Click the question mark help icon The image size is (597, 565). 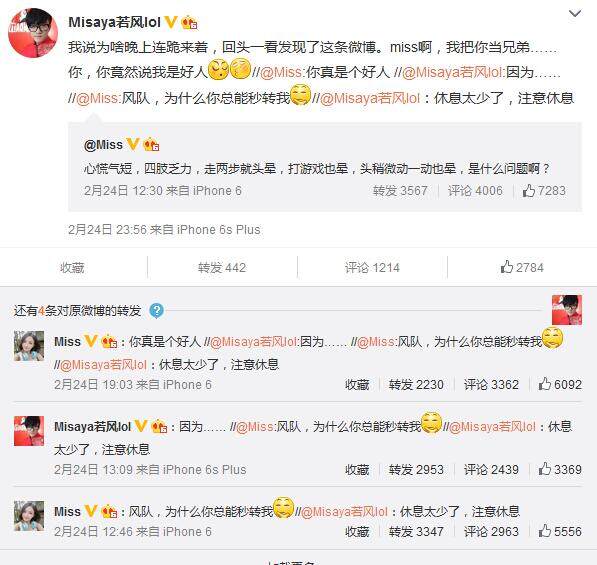pos(156,311)
